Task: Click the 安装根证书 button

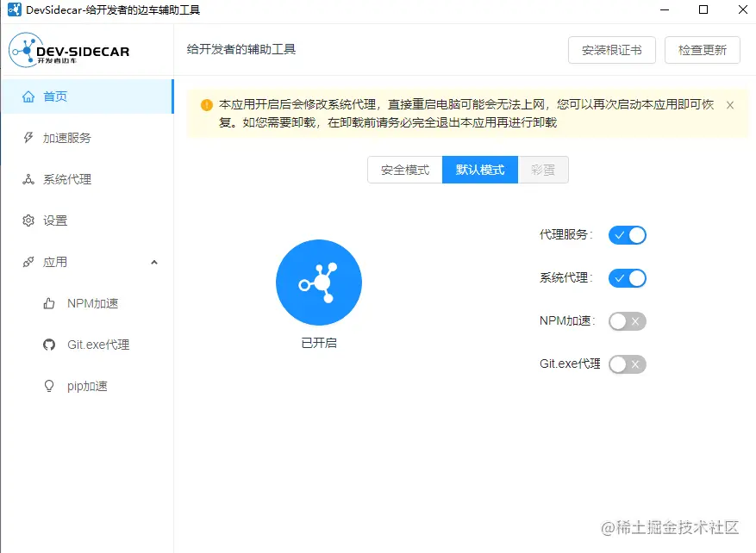Action: point(612,50)
